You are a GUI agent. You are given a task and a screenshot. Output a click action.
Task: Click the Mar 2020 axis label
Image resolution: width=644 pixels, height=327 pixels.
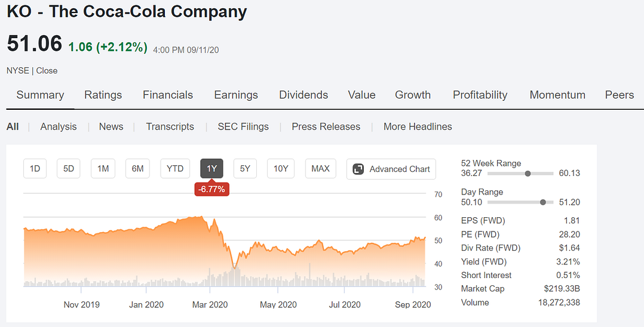click(210, 305)
